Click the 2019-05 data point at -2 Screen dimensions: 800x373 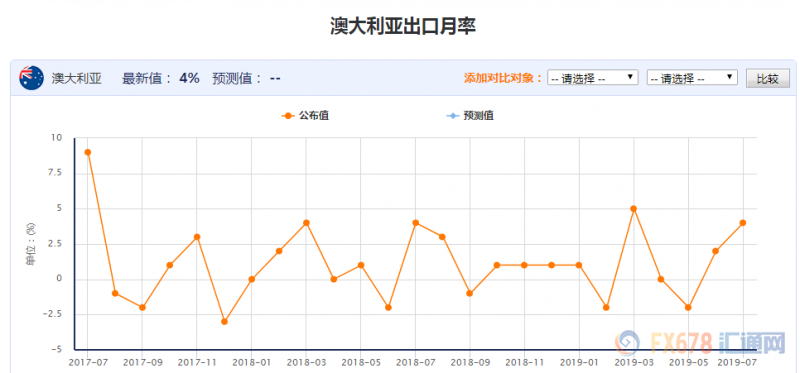pos(688,308)
